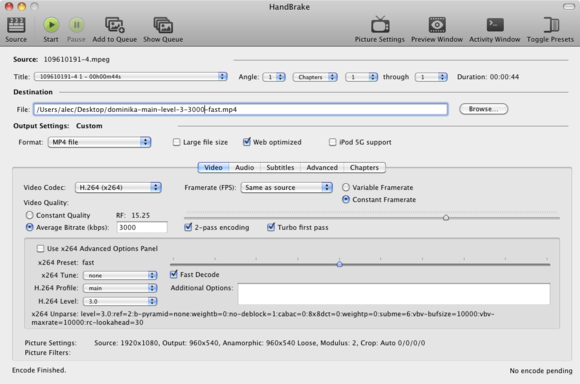Uncheck Web optimized
Viewport: 580px width, 384px height.
point(247,142)
